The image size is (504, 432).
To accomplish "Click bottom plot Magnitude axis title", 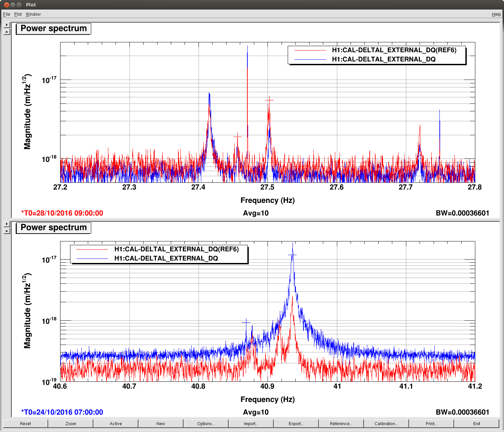I will (27, 311).
